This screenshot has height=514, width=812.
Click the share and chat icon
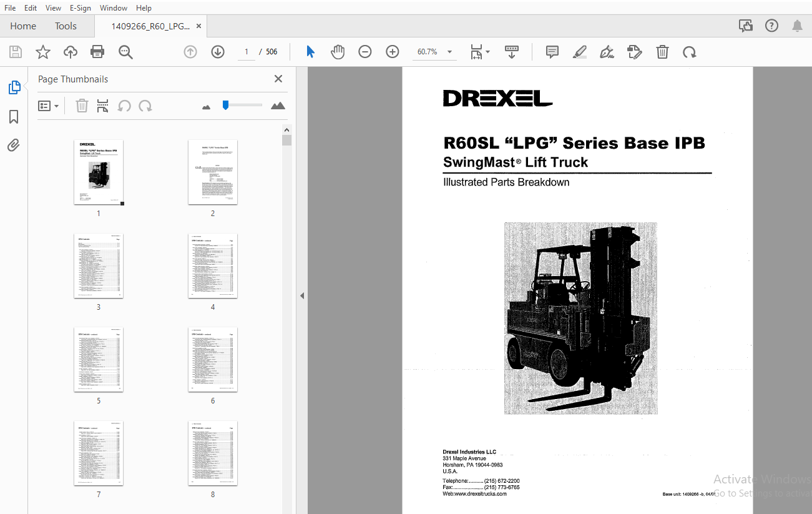click(745, 26)
